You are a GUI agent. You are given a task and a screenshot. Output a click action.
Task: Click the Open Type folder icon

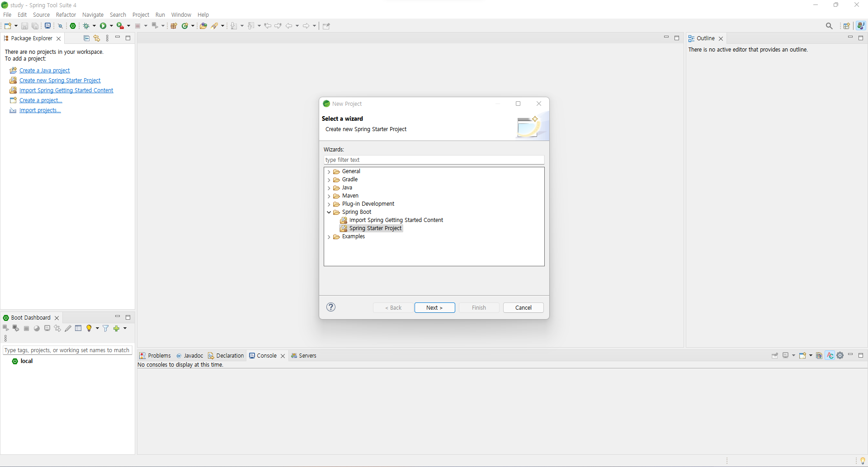203,26
